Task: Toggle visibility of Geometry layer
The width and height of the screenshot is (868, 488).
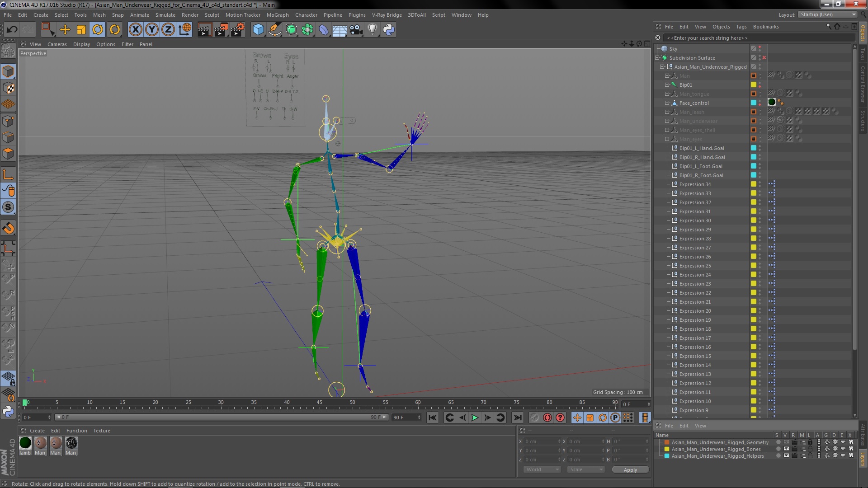Action: click(x=786, y=442)
